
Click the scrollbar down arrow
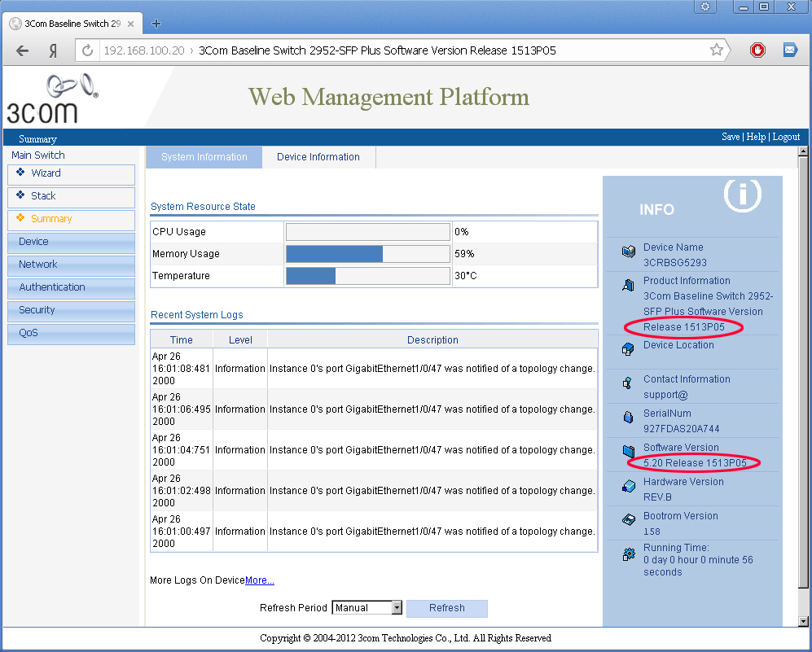(x=803, y=621)
